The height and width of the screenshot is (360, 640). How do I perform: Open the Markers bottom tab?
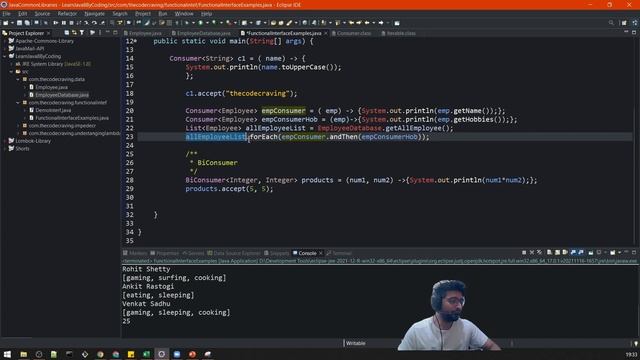[135, 253]
